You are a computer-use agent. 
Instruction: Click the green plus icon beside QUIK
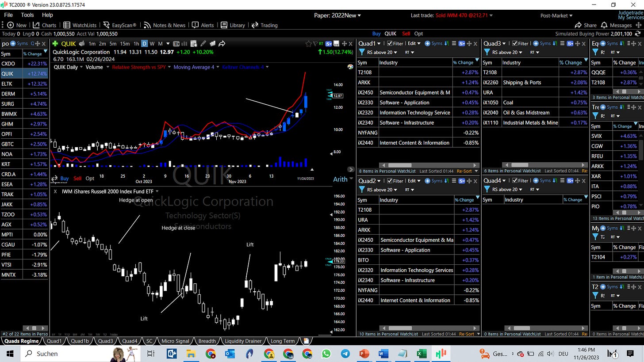coord(55,44)
